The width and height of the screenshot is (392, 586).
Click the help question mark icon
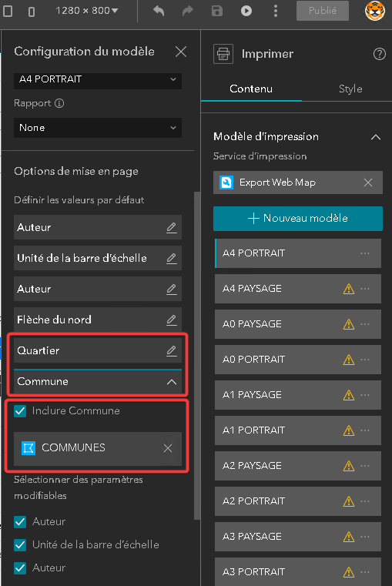[x=380, y=54]
